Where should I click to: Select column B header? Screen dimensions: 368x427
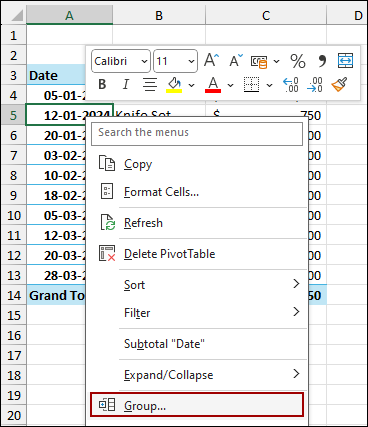(x=159, y=15)
